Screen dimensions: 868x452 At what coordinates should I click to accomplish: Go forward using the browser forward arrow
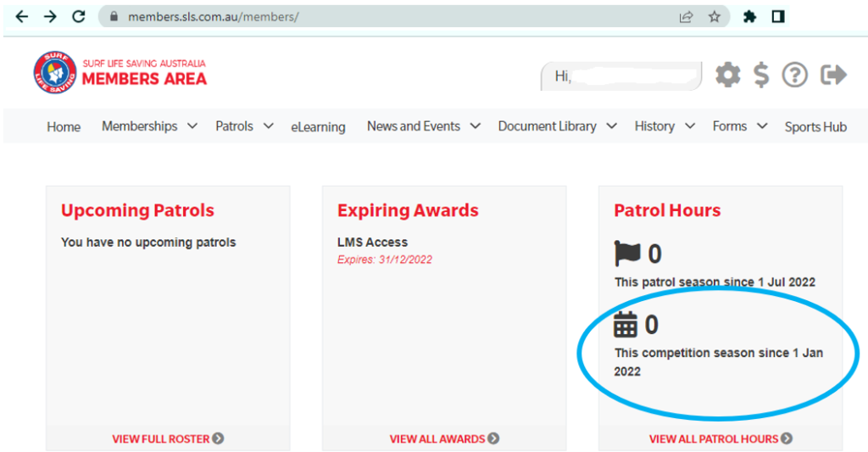point(50,17)
